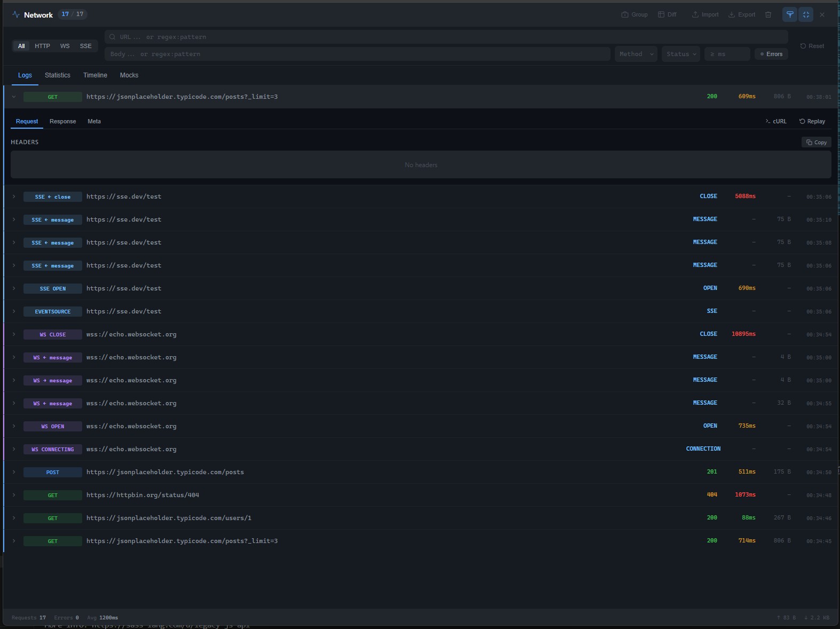Click the URL search input field
840x629 pixels.
(x=446, y=37)
